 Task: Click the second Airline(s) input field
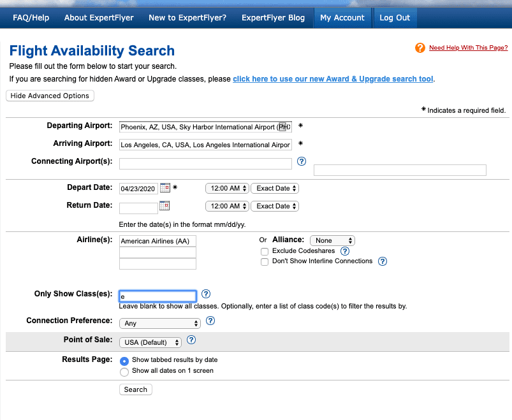[x=157, y=252]
